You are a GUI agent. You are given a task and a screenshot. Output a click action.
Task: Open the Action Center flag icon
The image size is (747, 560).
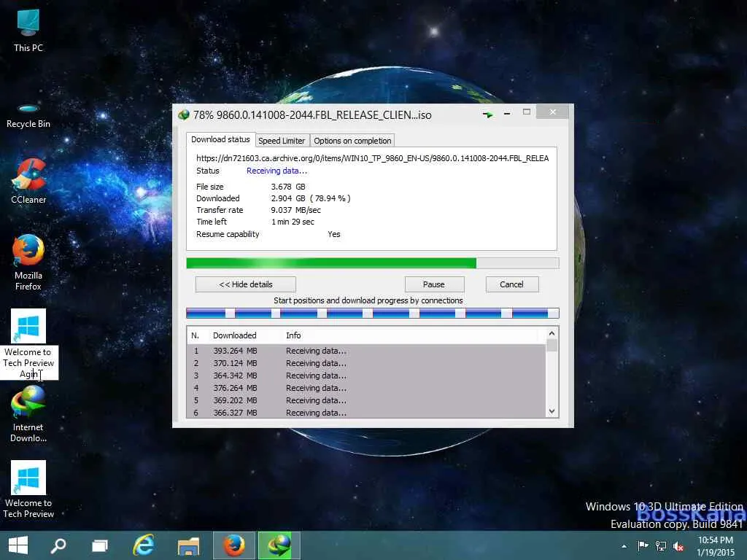point(643,545)
